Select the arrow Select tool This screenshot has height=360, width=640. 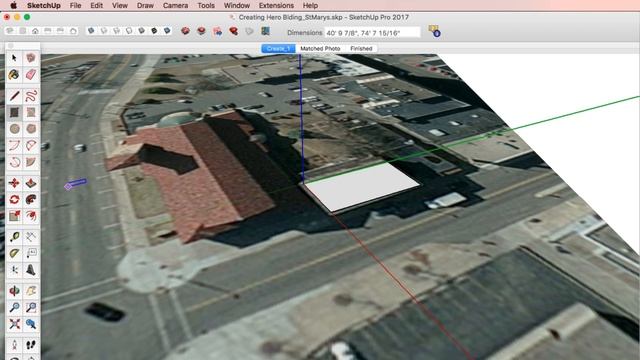pos(14,58)
